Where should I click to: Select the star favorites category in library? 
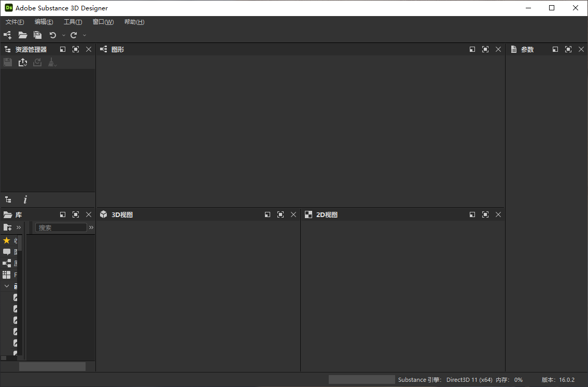point(7,240)
